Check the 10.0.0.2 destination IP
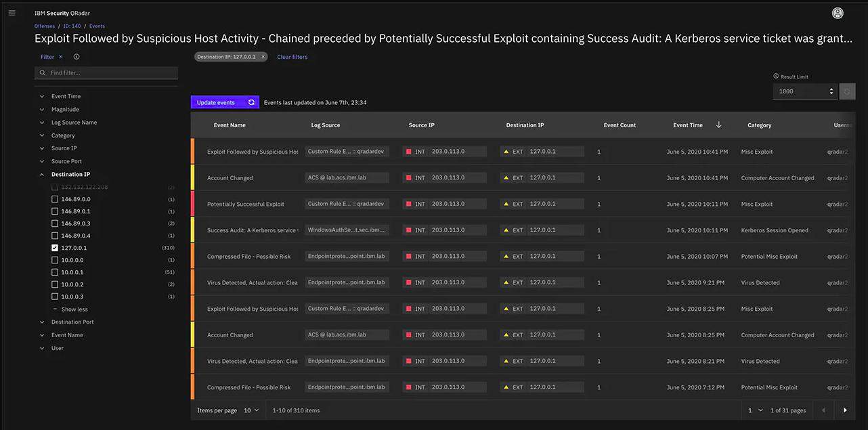Viewport: 868px width, 430px height. point(55,284)
